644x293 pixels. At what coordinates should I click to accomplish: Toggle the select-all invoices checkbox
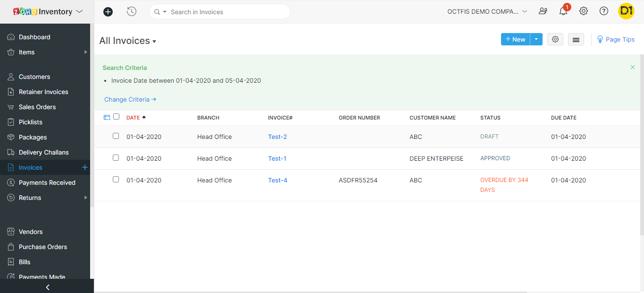pos(117,117)
